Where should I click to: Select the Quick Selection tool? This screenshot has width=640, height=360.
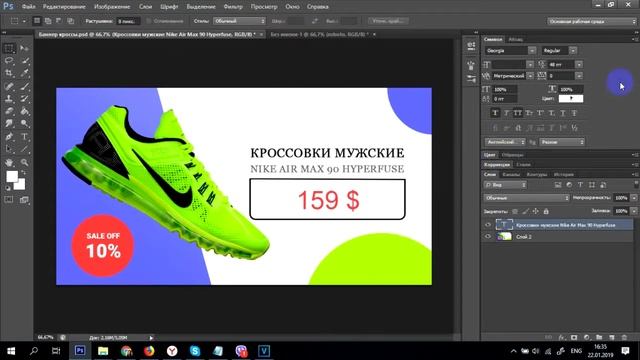coord(24,61)
